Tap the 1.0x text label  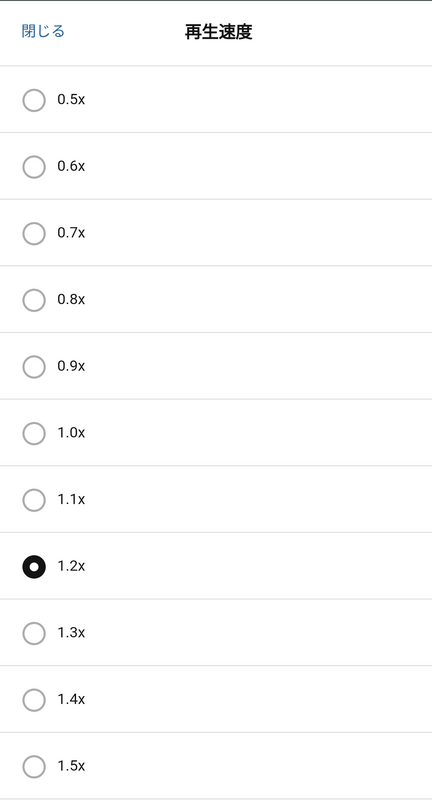[71, 433]
